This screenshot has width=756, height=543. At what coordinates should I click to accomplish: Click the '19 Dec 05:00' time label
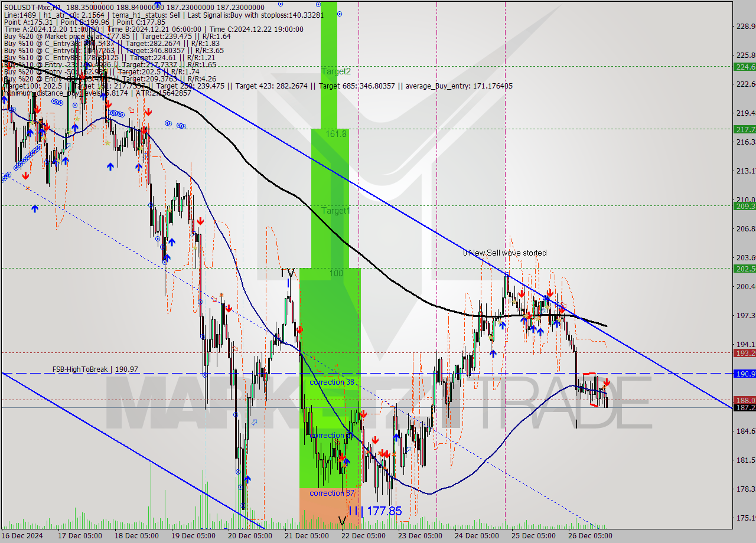pyautogui.click(x=192, y=536)
